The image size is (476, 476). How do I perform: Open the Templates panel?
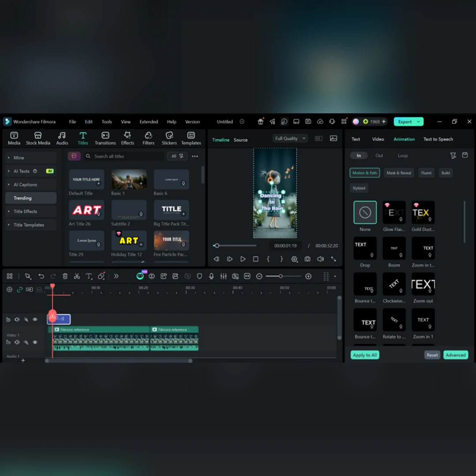click(x=191, y=138)
